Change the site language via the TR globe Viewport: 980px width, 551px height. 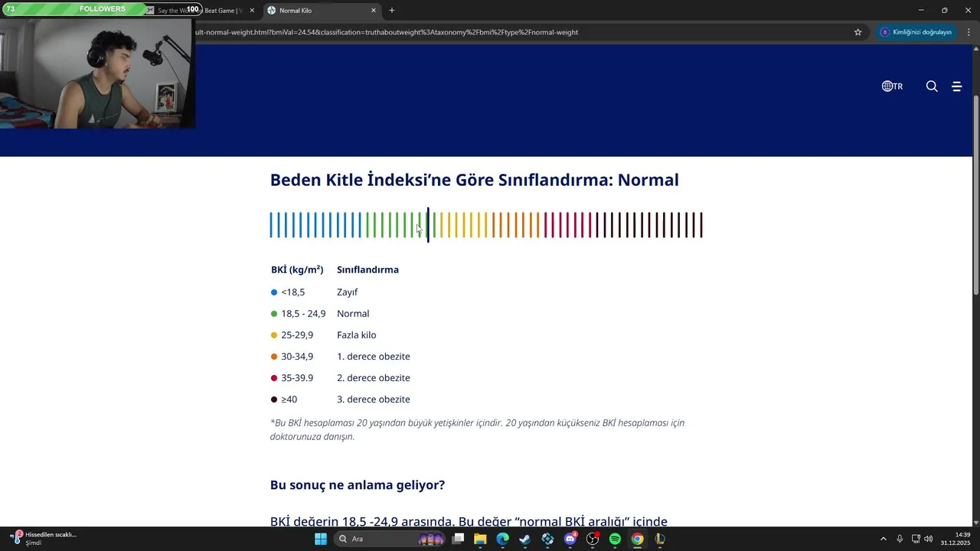pos(892,86)
